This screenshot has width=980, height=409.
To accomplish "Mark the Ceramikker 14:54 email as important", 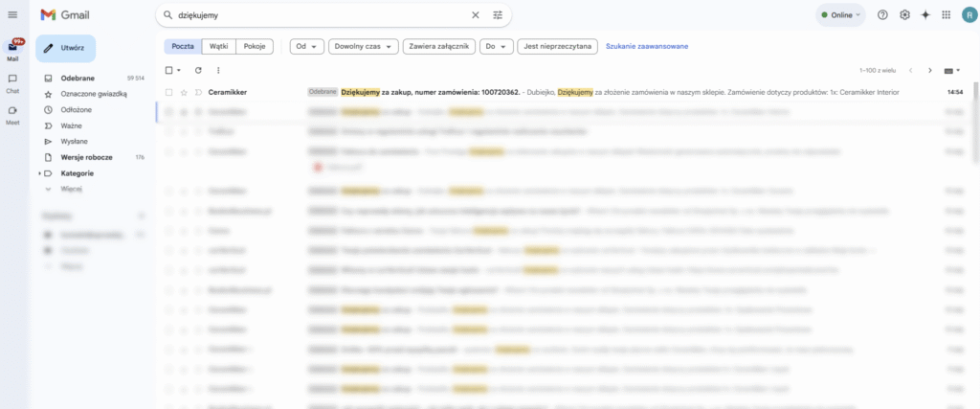I will [198, 93].
